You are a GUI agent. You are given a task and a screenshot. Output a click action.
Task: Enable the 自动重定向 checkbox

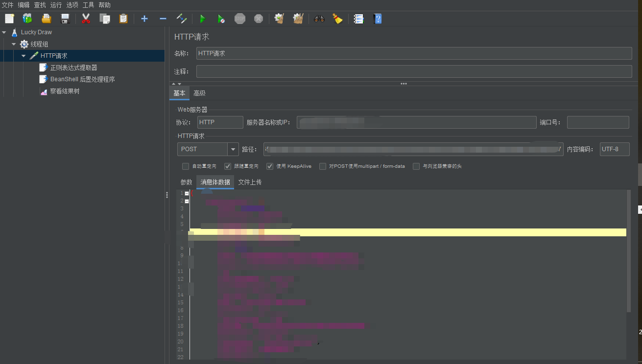(x=186, y=166)
